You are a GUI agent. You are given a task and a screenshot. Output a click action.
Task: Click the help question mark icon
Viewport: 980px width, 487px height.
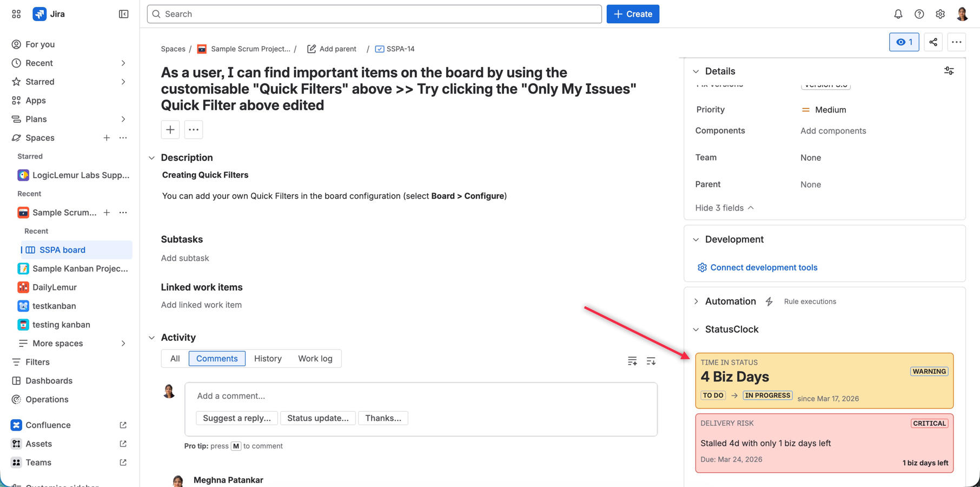(919, 14)
